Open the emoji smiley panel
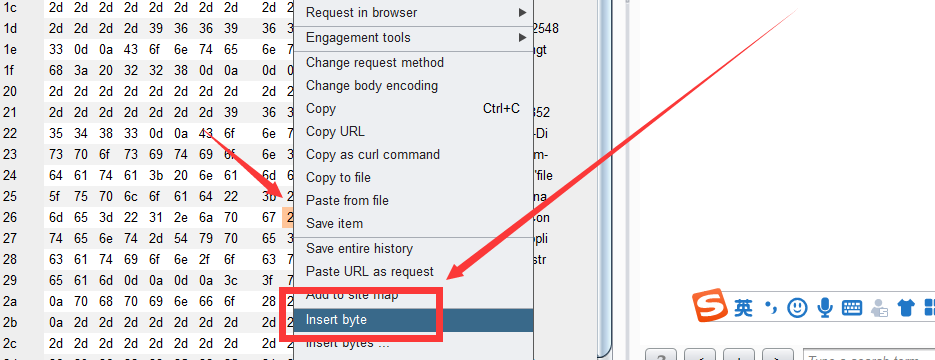The width and height of the screenshot is (935, 360). pyautogui.click(x=797, y=308)
